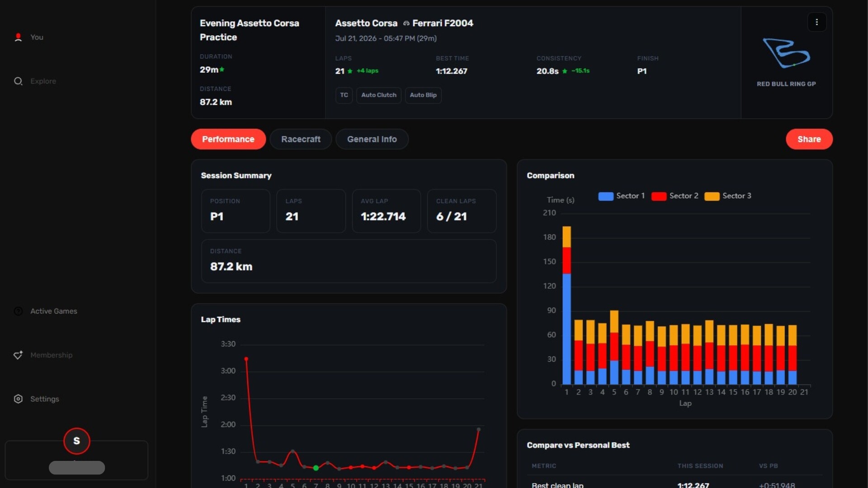The width and height of the screenshot is (868, 488).
Task: Click the +4 laps indicator
Action: (368, 71)
